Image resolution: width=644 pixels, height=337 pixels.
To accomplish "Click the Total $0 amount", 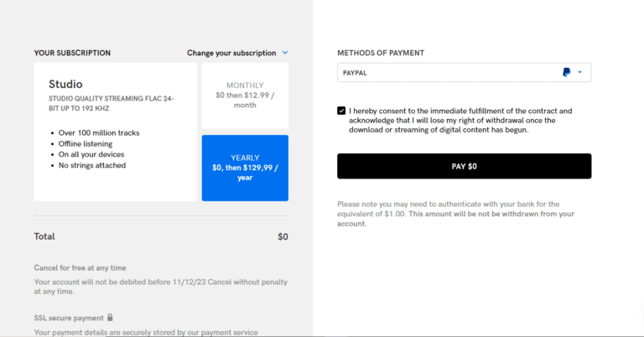I will pos(283,237).
